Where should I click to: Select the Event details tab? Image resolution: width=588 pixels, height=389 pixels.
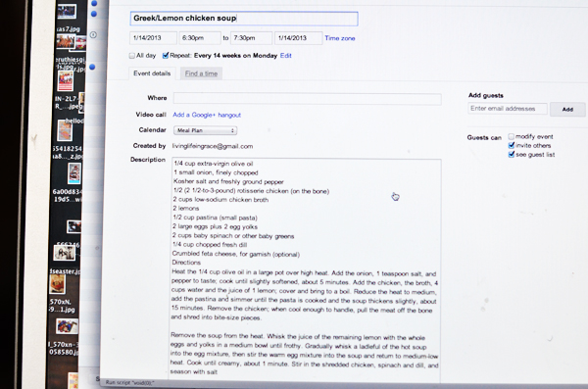(152, 73)
